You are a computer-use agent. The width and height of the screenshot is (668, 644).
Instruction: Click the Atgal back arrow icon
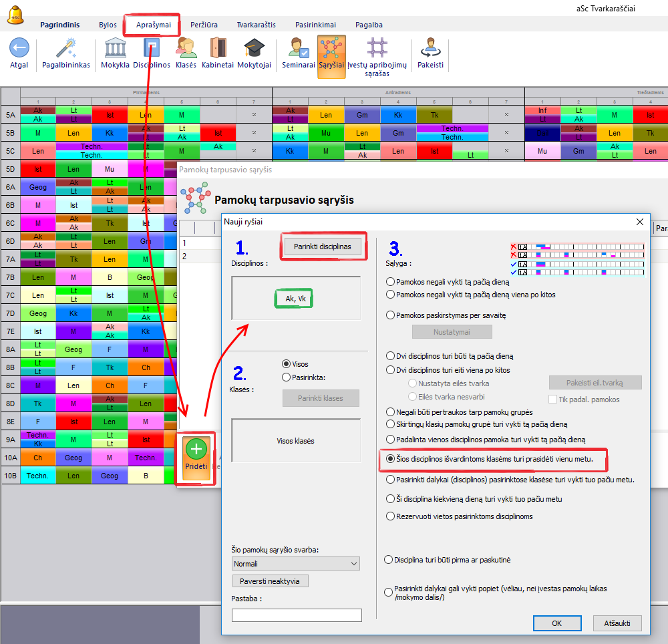(x=19, y=49)
